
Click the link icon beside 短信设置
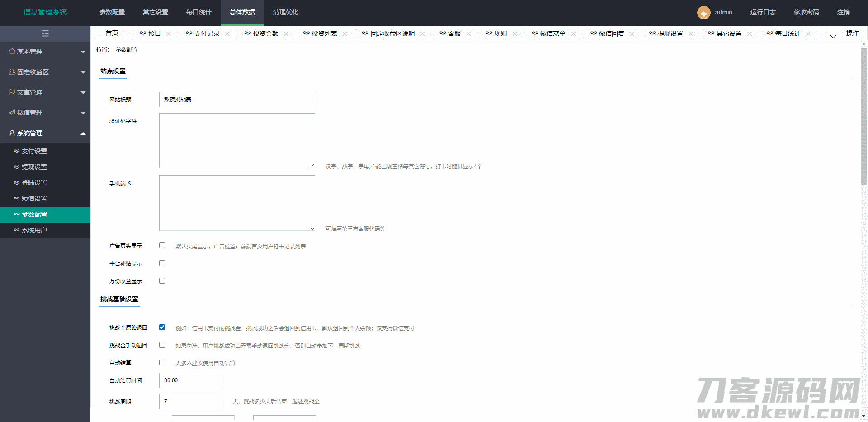[17, 199]
